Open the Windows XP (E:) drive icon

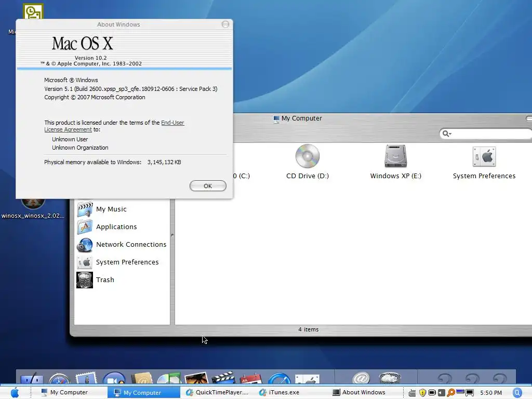395,162
